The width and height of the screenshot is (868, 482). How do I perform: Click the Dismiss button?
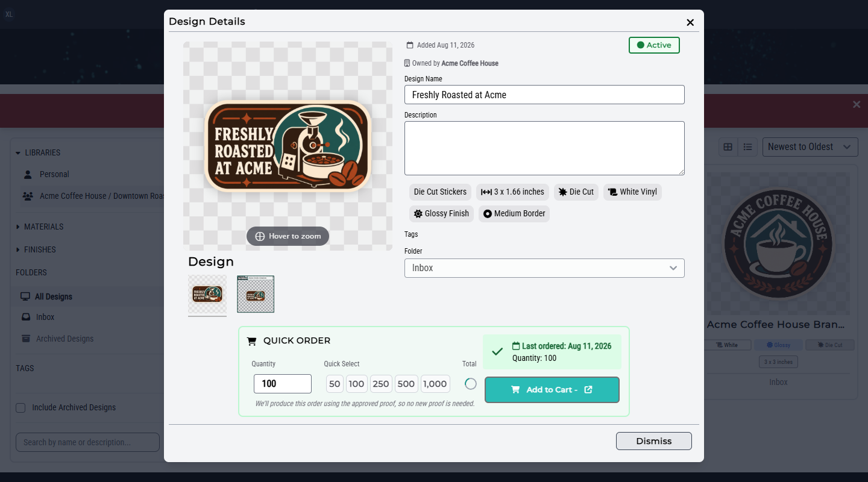pos(654,441)
